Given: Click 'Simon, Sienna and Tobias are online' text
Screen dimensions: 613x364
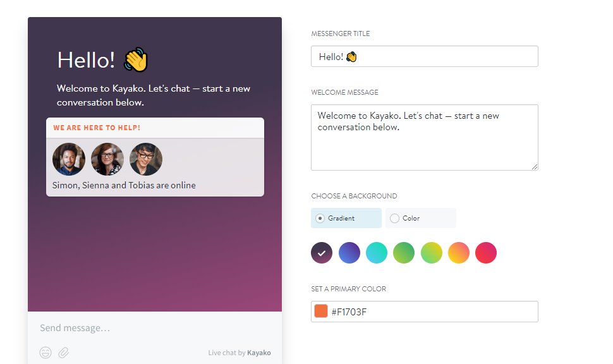Looking at the screenshot, I should 124,185.
